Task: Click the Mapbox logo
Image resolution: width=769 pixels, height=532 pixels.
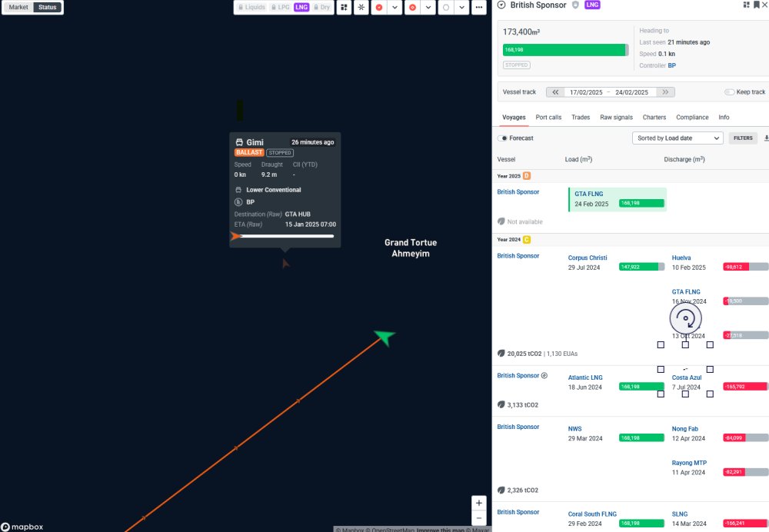Action: point(22,527)
